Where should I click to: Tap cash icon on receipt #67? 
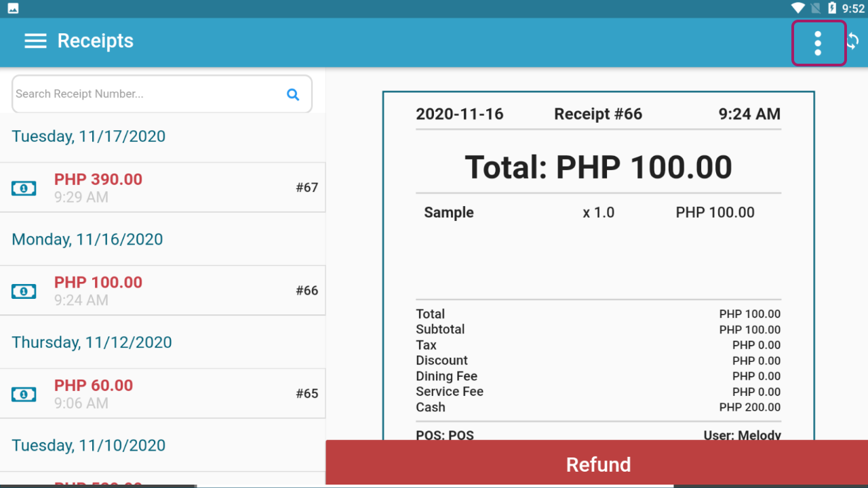(x=24, y=188)
